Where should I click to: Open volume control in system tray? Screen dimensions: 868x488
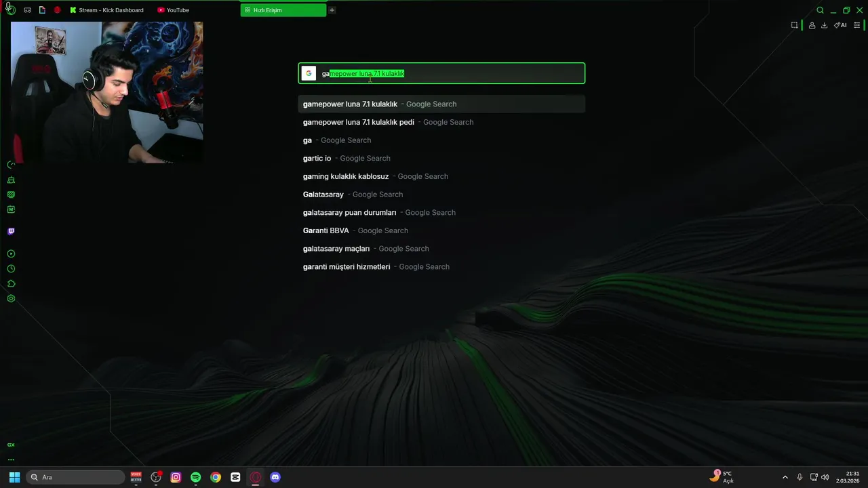(825, 477)
